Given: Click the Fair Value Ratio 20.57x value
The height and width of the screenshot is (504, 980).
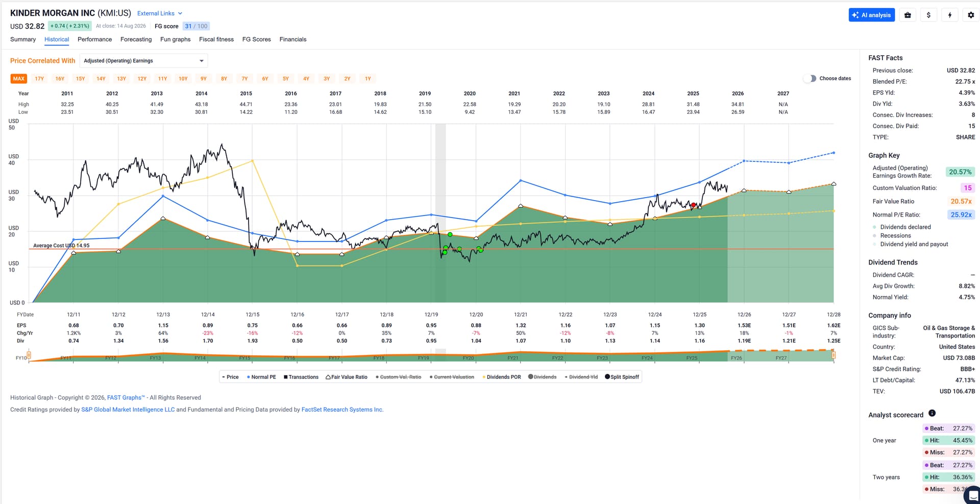Looking at the screenshot, I should [961, 202].
